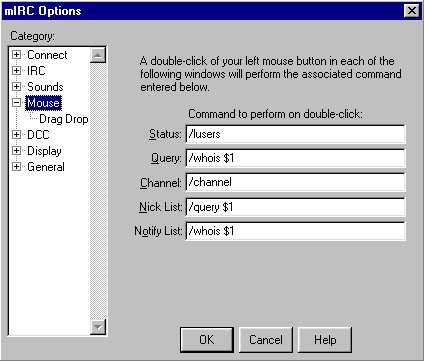Screen dimensions: 424x361
Task: Expand the Connect category node
Action: 16,55
